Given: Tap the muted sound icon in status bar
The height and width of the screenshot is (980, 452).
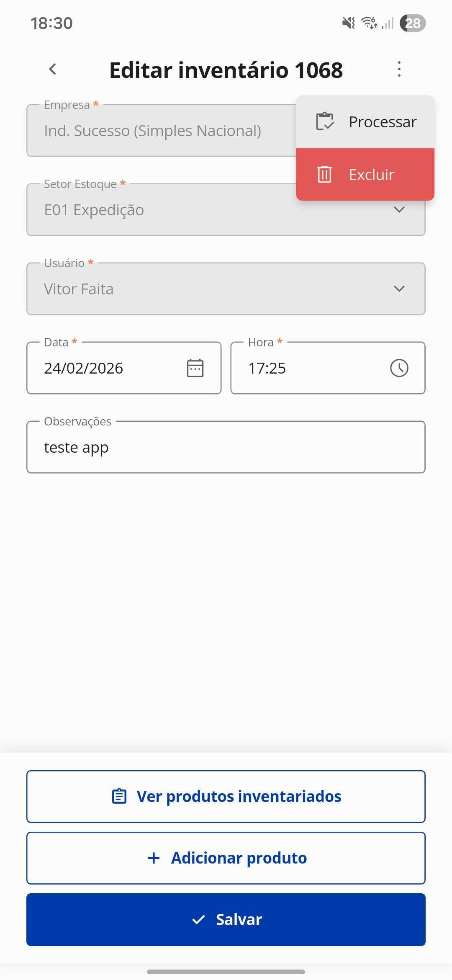Looking at the screenshot, I should click(x=348, y=23).
